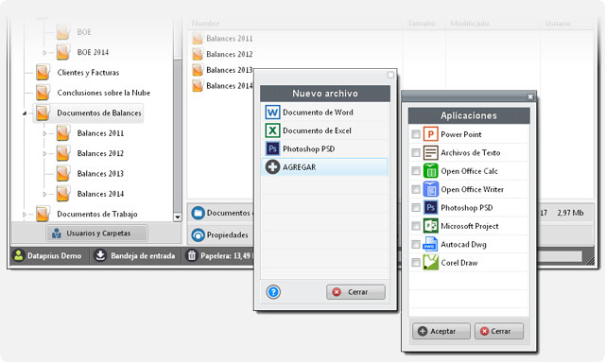
Task: Sort by the Usuario column header
Action: point(558,24)
